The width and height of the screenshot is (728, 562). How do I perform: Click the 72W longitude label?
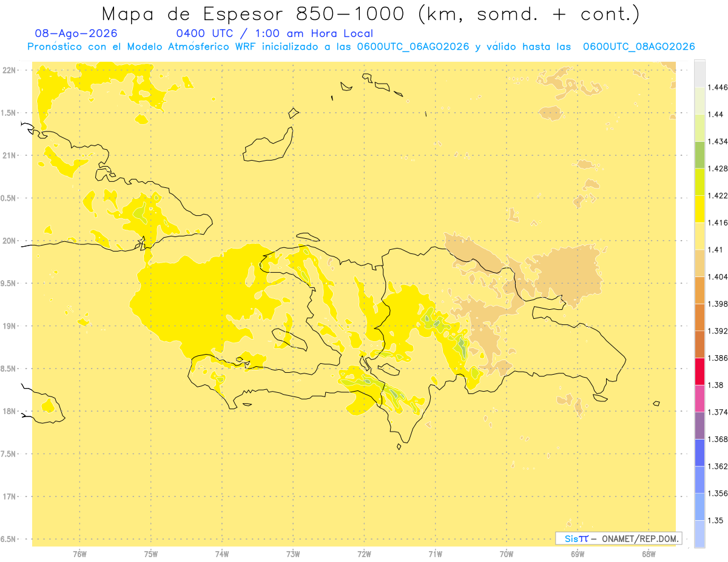[364, 554]
